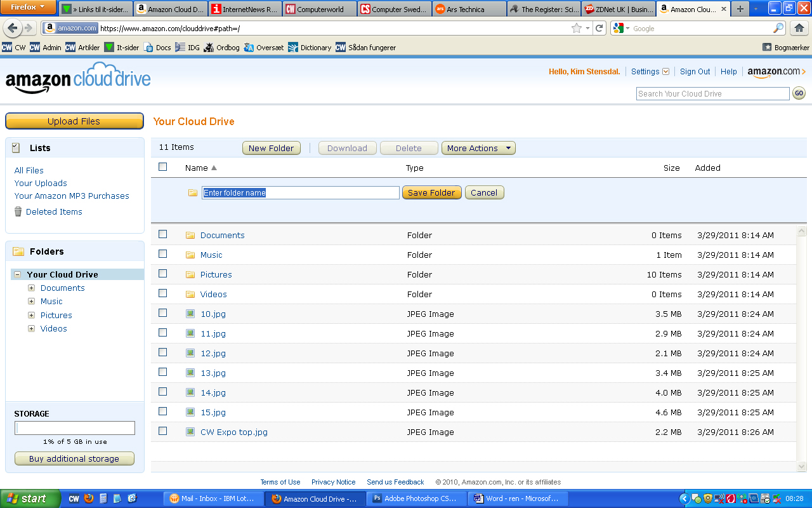This screenshot has height=508, width=812.
Task: Click the Ordbog bookmark in toolbar
Action: pos(221,48)
